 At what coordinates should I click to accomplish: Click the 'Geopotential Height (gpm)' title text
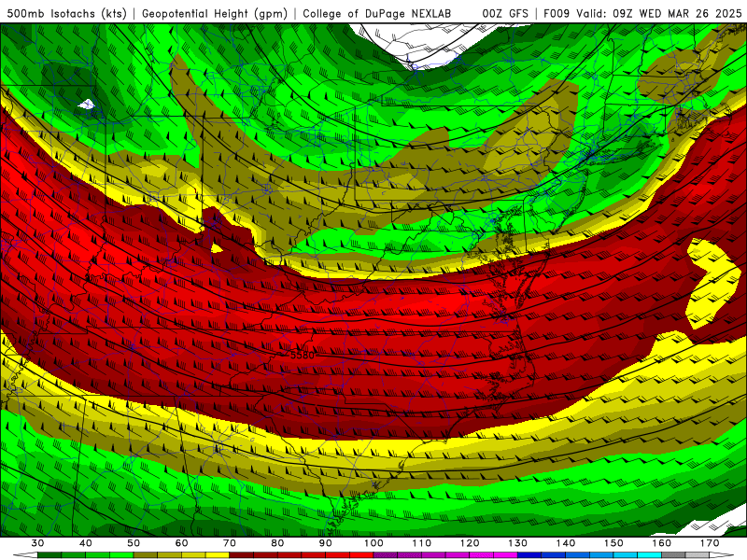215,14
